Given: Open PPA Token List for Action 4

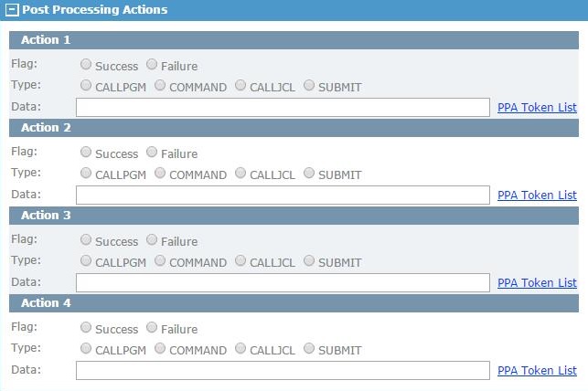Looking at the screenshot, I should point(537,370).
